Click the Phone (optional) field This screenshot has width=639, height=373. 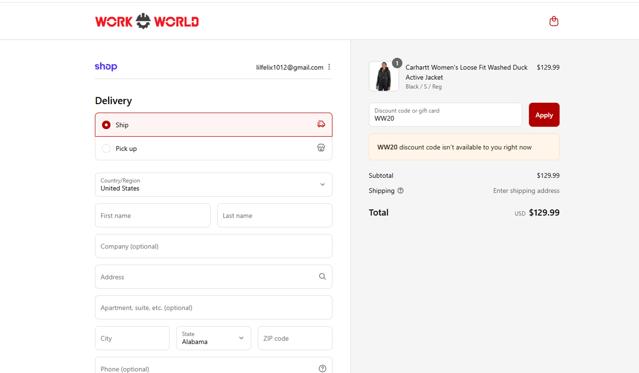tap(214, 366)
